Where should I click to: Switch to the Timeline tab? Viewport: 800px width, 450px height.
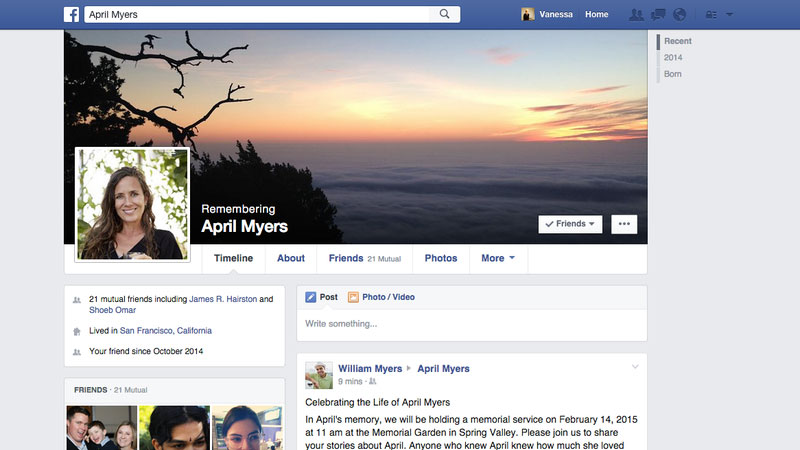(x=233, y=258)
